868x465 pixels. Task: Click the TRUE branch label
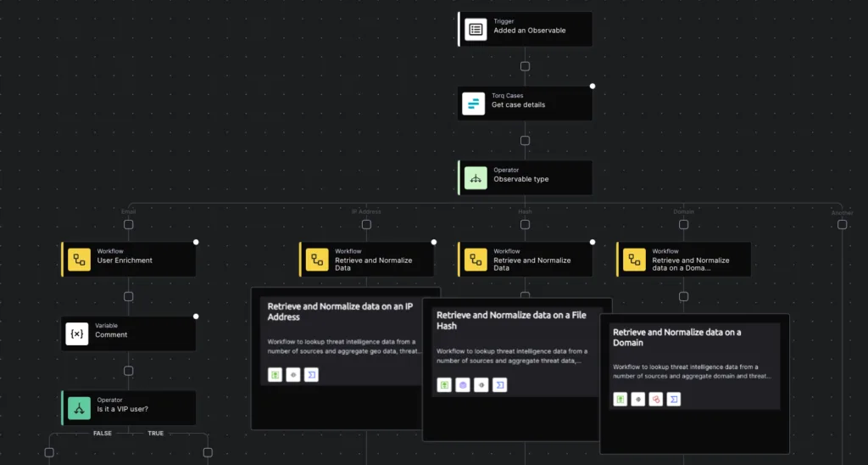(156, 434)
